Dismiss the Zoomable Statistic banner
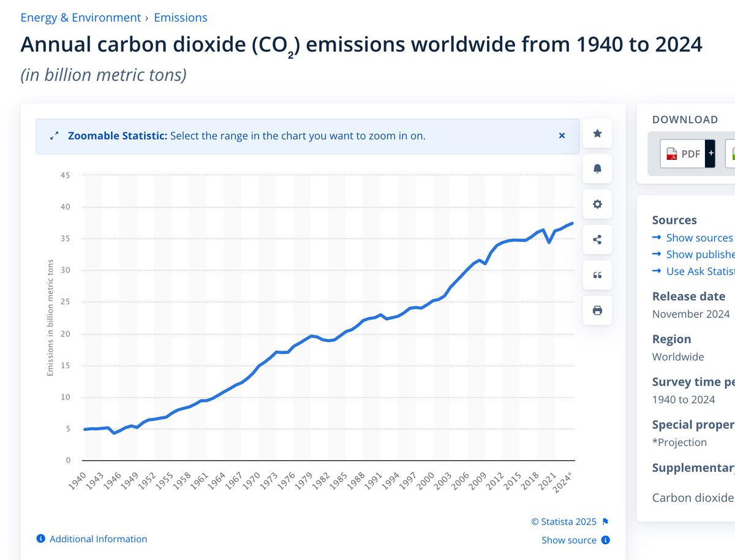Viewport: 735px width, 560px height. (562, 135)
